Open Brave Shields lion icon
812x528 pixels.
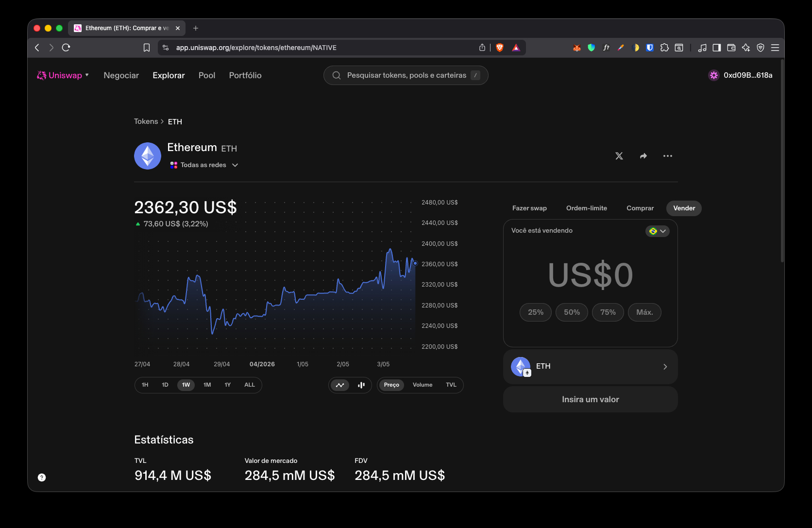pos(500,48)
